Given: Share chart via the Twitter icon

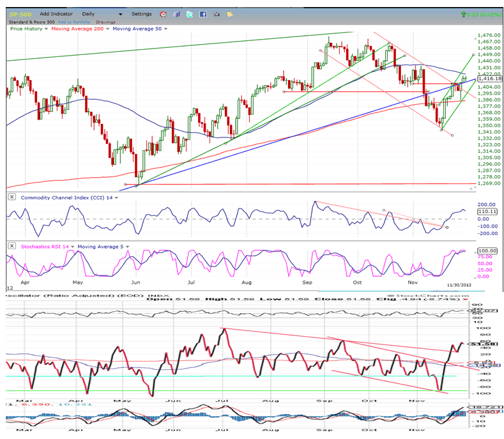Looking at the screenshot, I should (190, 14).
